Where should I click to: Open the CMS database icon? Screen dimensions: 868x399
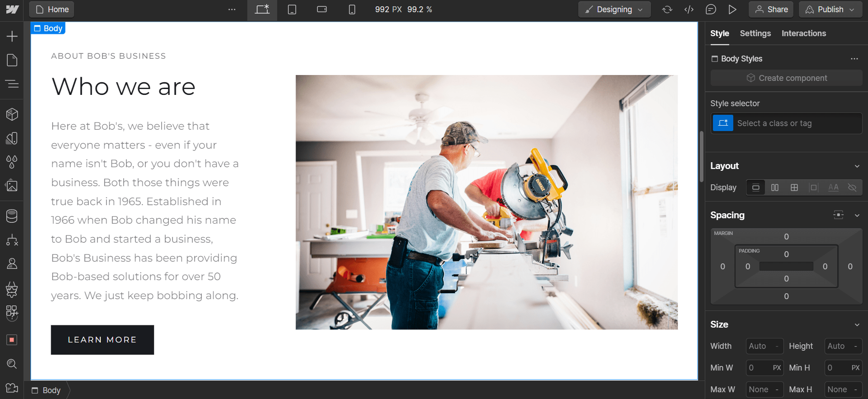click(x=12, y=216)
